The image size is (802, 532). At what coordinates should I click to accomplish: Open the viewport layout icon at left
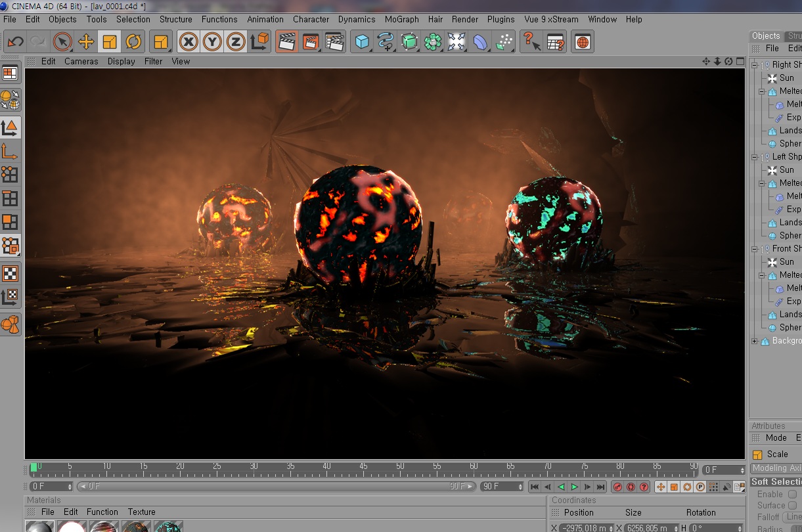(x=10, y=72)
